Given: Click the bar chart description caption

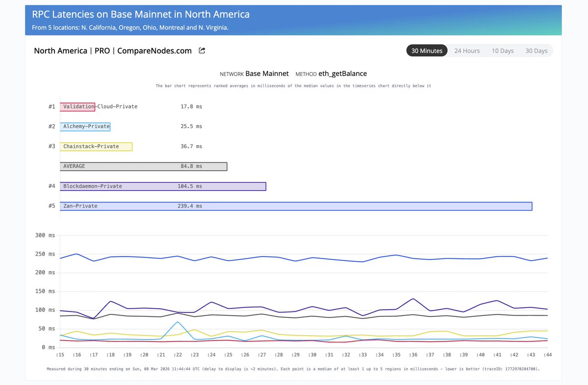Looking at the screenshot, I should click(x=294, y=86).
